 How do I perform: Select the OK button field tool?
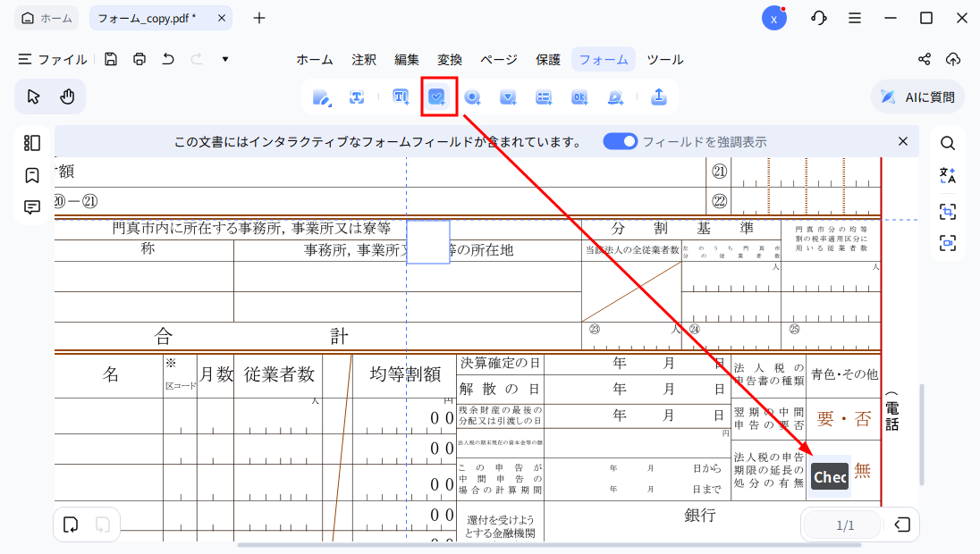coord(579,97)
